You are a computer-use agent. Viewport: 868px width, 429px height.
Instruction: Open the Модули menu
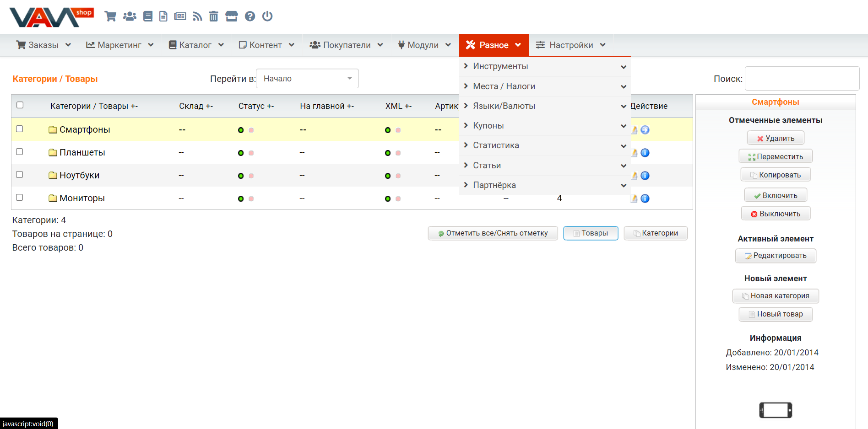[425, 45]
